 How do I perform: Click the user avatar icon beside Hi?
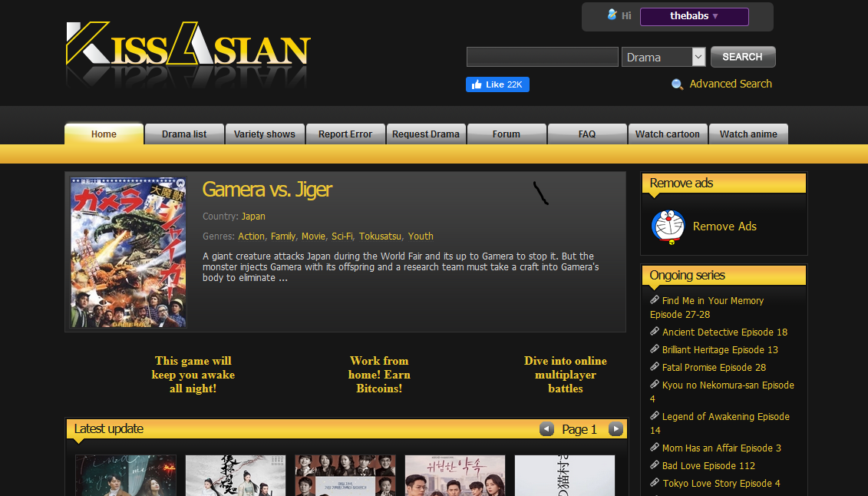tap(612, 15)
